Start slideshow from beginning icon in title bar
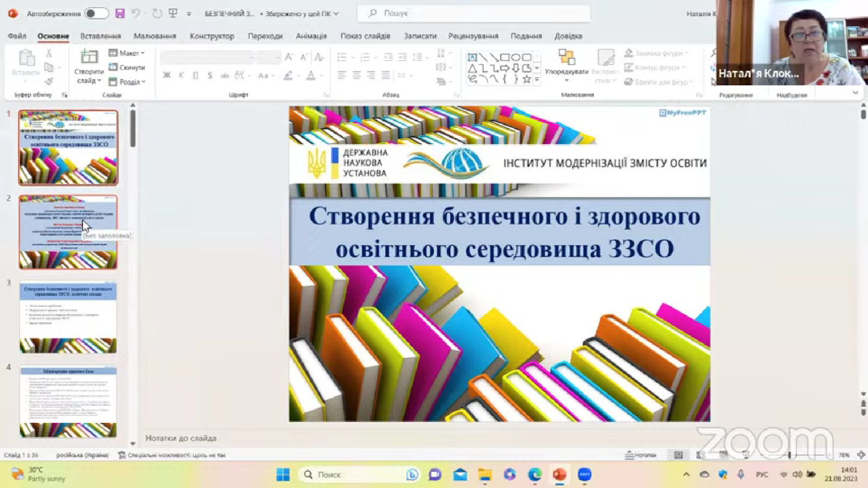 (173, 13)
